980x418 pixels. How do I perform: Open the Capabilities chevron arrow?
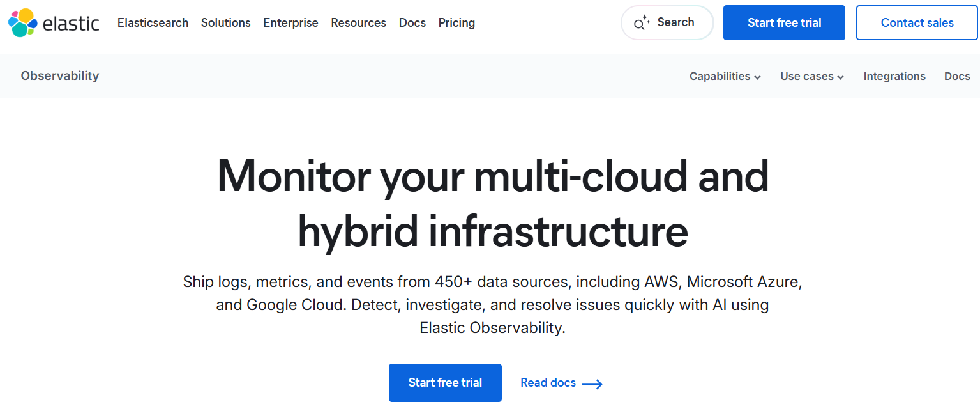[x=759, y=77]
